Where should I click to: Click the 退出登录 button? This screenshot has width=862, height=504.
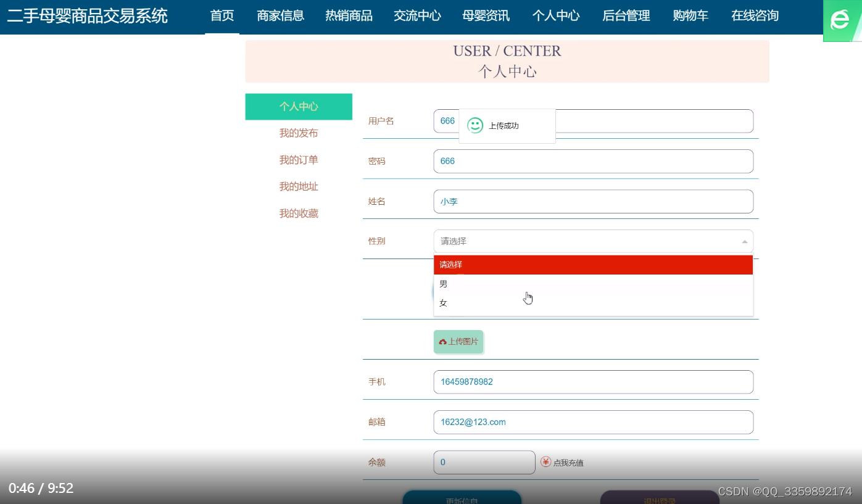coord(660,497)
